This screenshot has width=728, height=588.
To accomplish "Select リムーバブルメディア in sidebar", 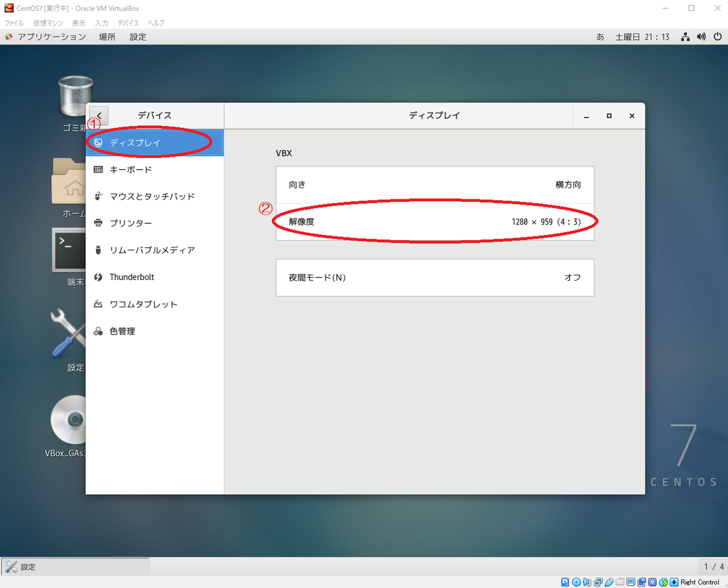I will point(155,250).
